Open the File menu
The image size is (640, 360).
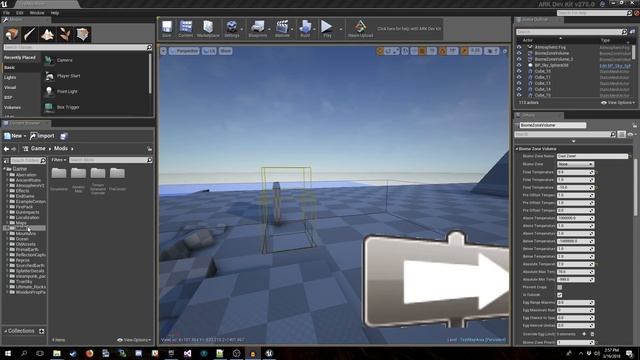pyautogui.click(x=6, y=13)
